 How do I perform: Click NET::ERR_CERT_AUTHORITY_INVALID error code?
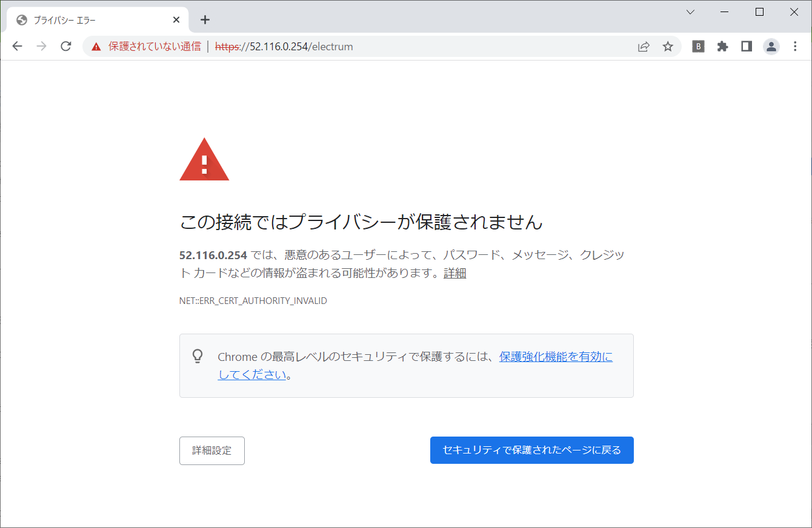click(253, 301)
